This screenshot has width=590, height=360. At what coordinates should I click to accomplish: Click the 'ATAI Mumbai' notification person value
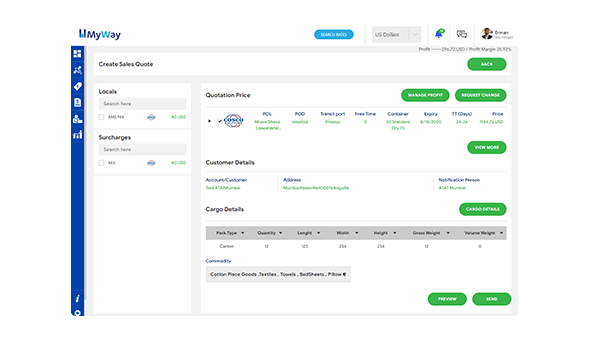pos(452,188)
